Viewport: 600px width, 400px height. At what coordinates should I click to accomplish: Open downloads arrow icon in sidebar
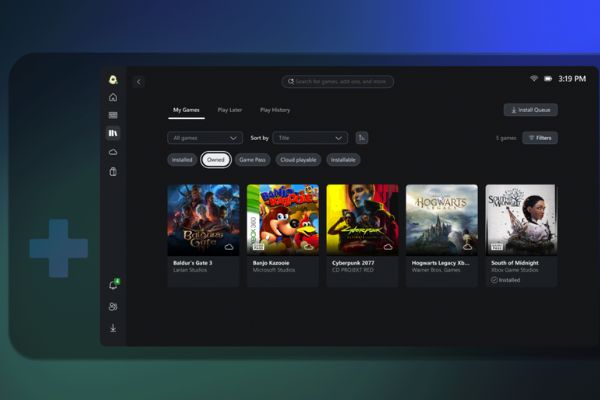coord(113,328)
